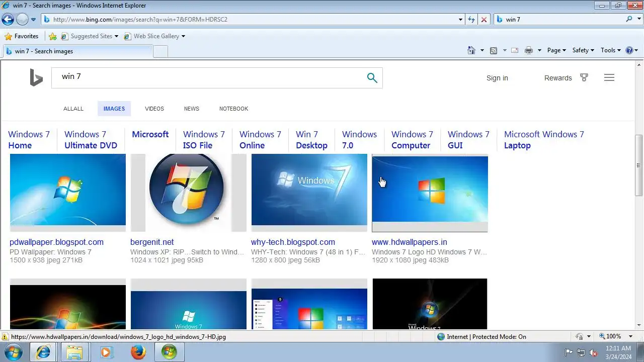This screenshot has width=644, height=362.
Task: Open the Favorites star button
Action: (22, 36)
